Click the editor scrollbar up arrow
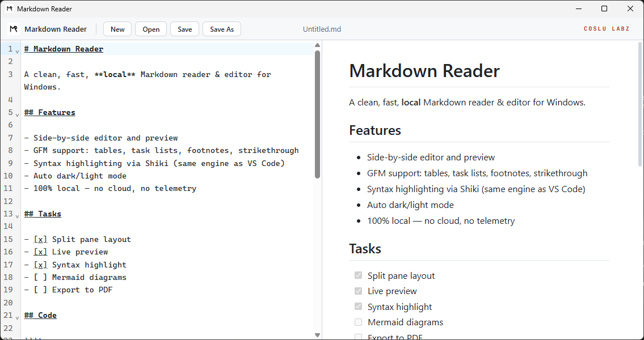The image size is (644, 340). pyautogui.click(x=317, y=45)
